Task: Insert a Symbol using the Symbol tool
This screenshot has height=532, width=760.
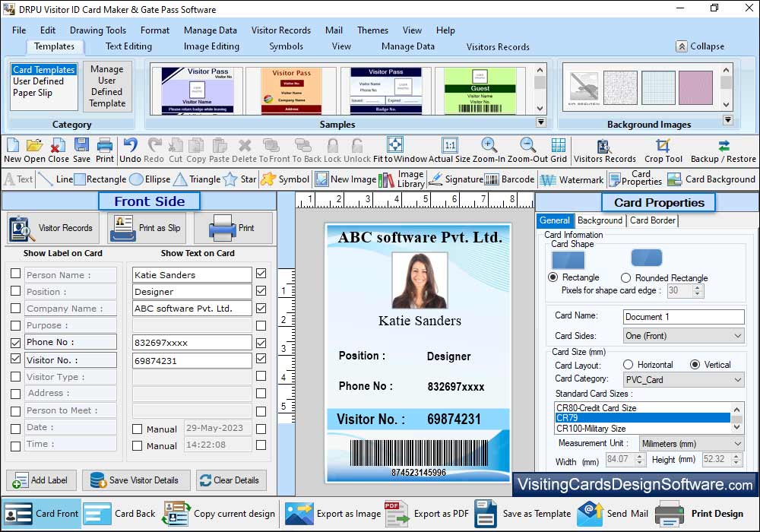Action: point(285,179)
